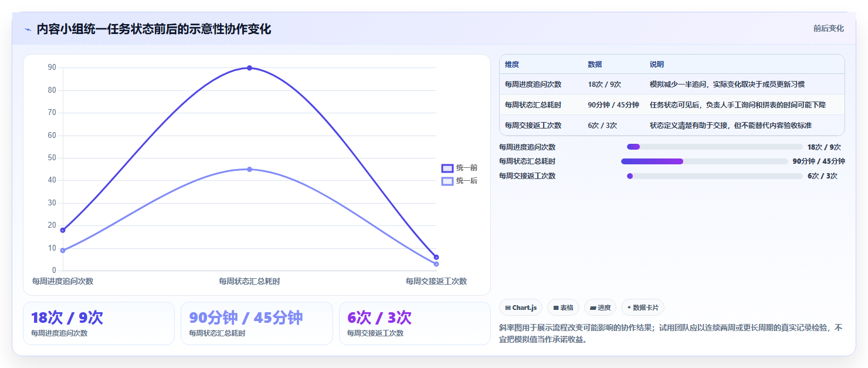Click the y-axis value 50
Screen dimensions: 868x368
pyautogui.click(x=52, y=158)
